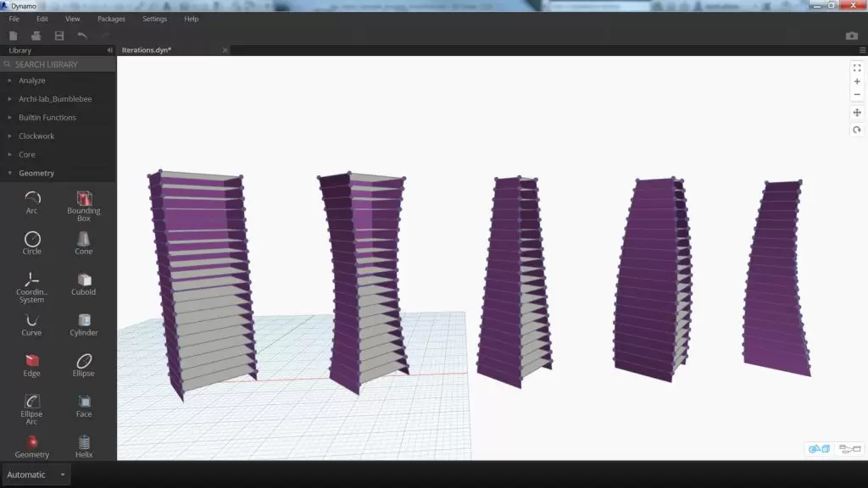Zoom in with the plus button
Image resolution: width=868 pixels, height=488 pixels.
click(x=857, y=81)
